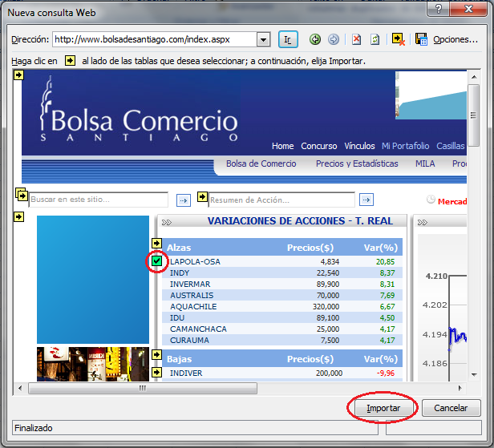Select table arrow left of blue banner

click(x=18, y=216)
